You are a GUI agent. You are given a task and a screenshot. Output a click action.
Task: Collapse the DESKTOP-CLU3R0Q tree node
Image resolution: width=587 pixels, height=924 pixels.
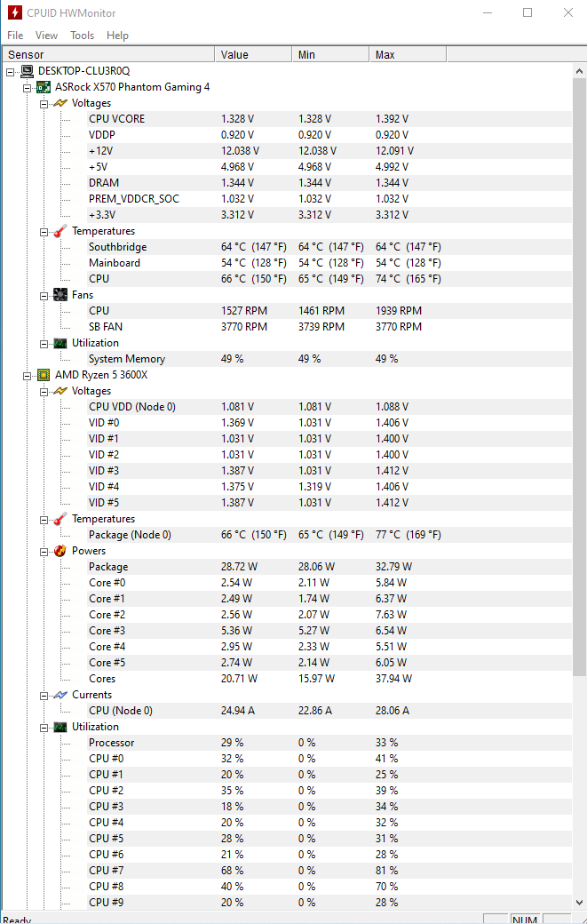pyautogui.click(x=11, y=71)
